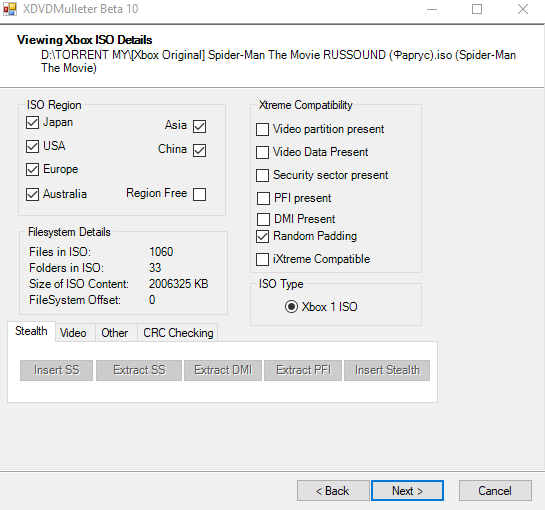The height and width of the screenshot is (510, 545).
Task: Click the Viewing Xbox ISO Details heading
Action: [x=84, y=40]
